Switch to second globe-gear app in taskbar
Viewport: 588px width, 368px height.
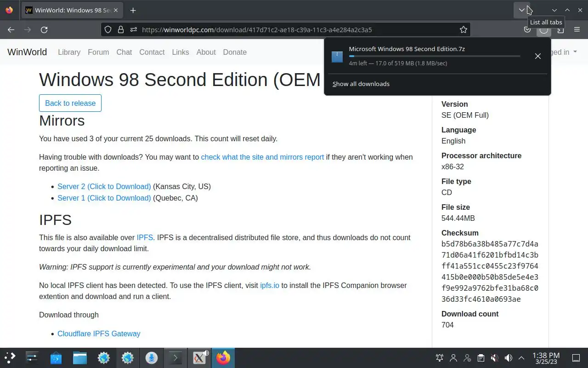(x=128, y=357)
